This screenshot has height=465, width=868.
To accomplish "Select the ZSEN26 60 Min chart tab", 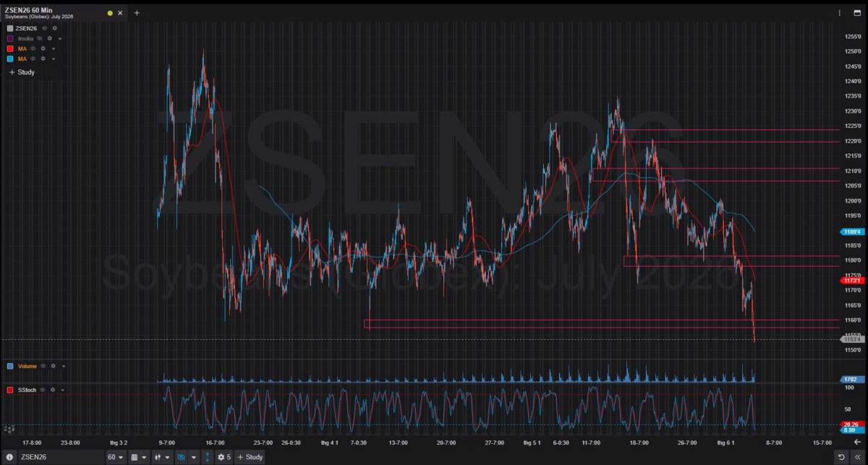I will click(64, 12).
